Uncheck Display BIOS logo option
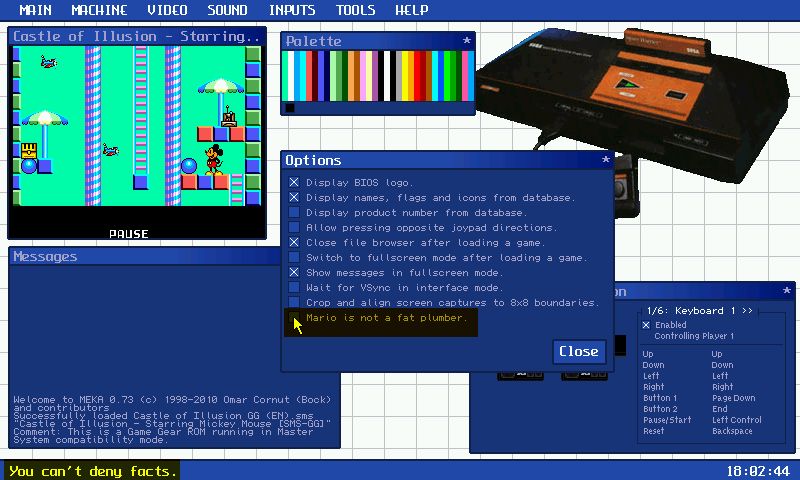 click(294, 182)
